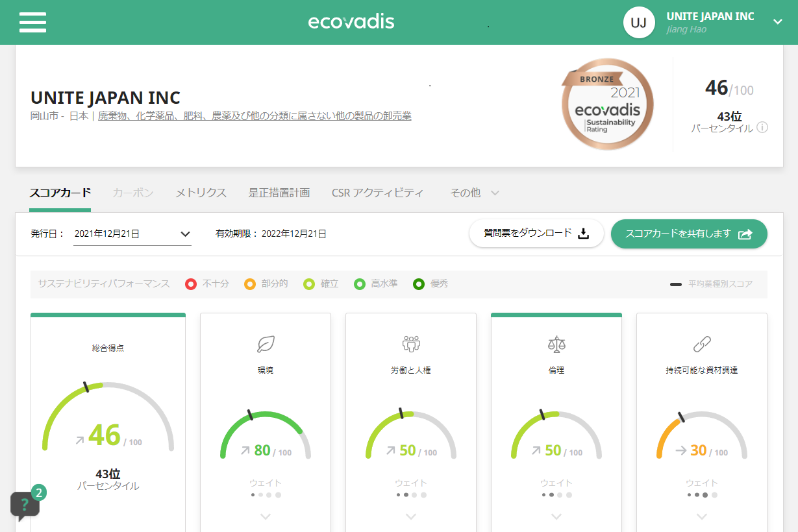Open the hamburger navigation menu
798x532 pixels.
(32, 22)
